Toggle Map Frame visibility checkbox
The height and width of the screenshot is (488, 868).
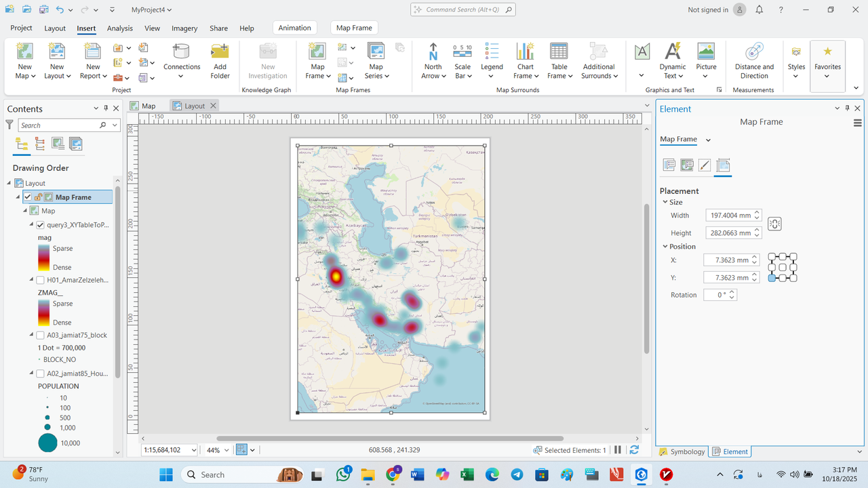pyautogui.click(x=28, y=197)
